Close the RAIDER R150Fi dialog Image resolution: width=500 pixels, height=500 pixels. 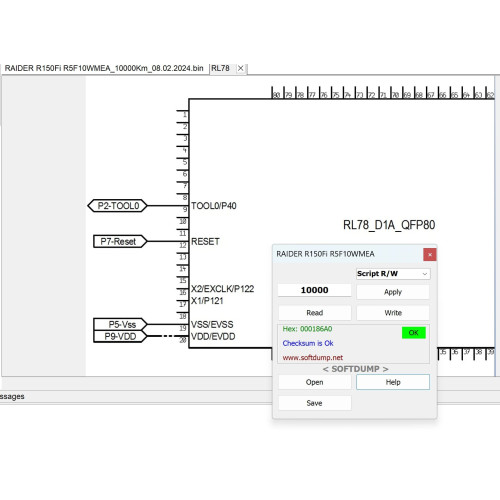[x=430, y=255]
